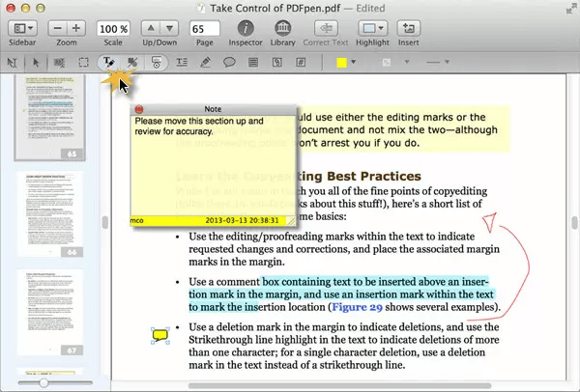Click the Correct Text toolbar button
This screenshot has width=580, height=392.
pos(326,28)
